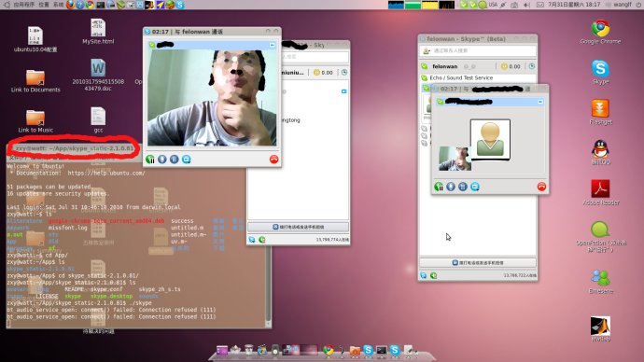
Task: Click the green icon at bottom of middle Skype window
Action: pyautogui.click(x=262, y=239)
